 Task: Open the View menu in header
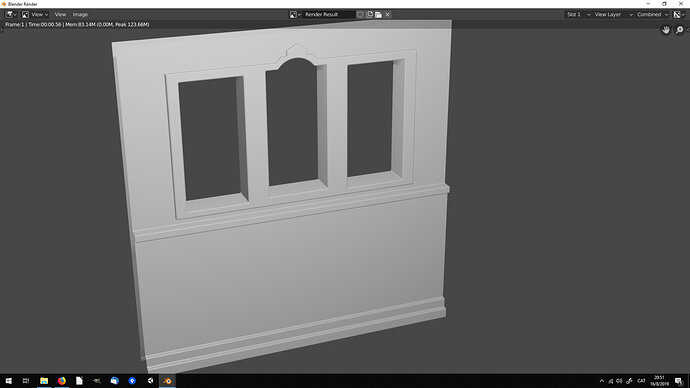click(60, 15)
